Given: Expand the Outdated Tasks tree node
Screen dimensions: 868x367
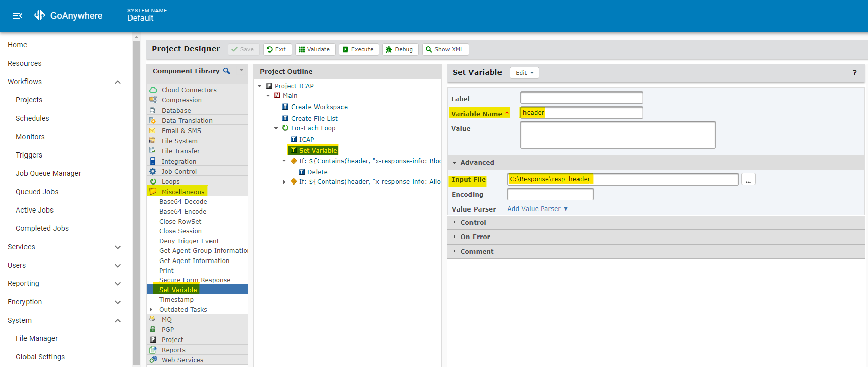Looking at the screenshot, I should click(x=151, y=309).
